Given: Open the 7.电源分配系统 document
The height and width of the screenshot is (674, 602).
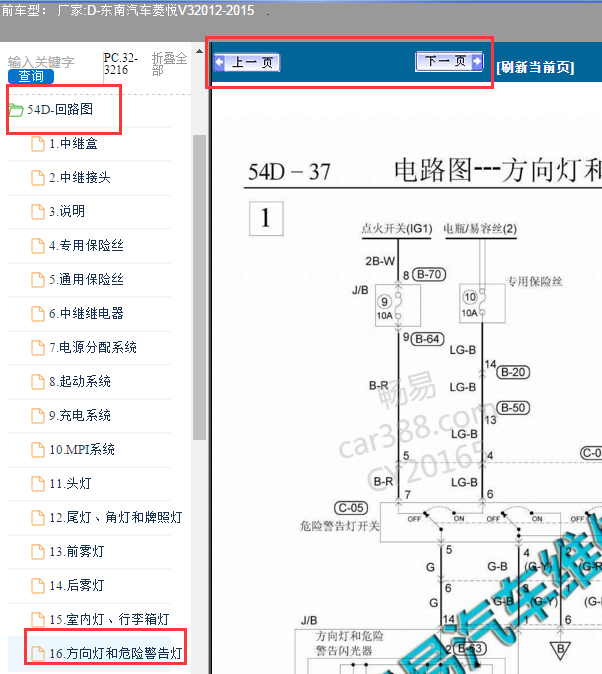Looking at the screenshot, I should point(92,347).
